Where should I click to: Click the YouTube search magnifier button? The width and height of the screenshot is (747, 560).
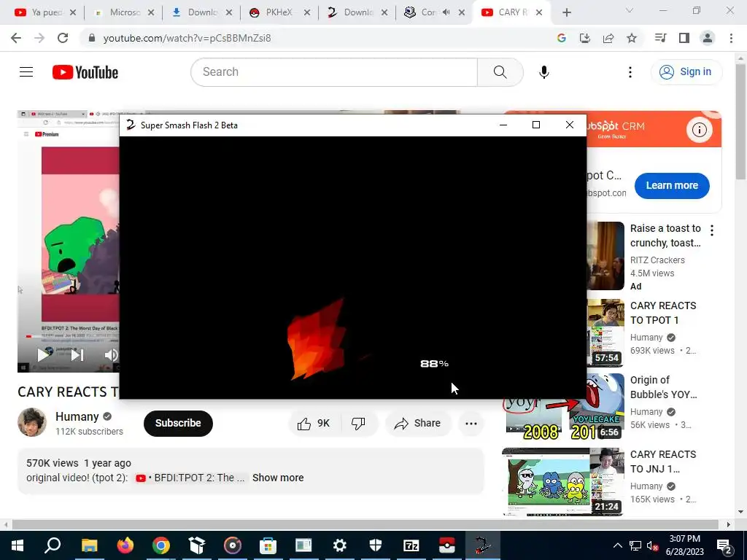[x=500, y=72]
